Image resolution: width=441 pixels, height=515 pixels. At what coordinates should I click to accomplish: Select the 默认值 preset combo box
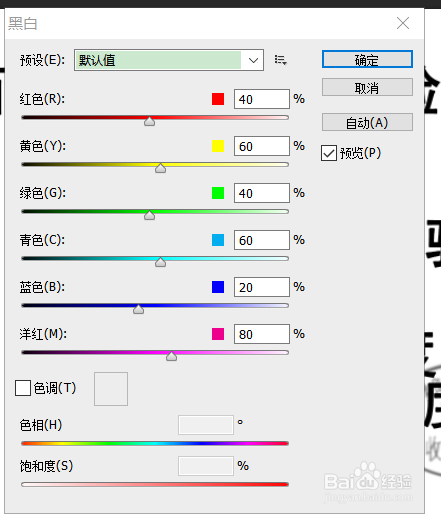(x=169, y=60)
